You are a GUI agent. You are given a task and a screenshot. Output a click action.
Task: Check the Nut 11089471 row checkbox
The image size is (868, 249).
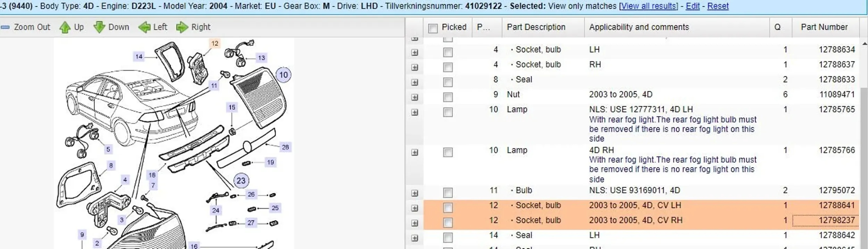pyautogui.click(x=448, y=97)
